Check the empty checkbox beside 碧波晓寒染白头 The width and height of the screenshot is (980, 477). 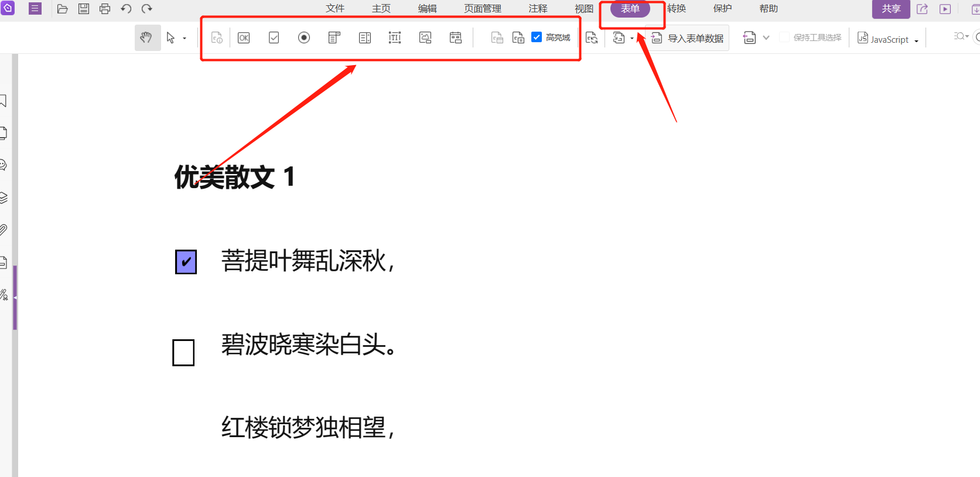tap(183, 353)
